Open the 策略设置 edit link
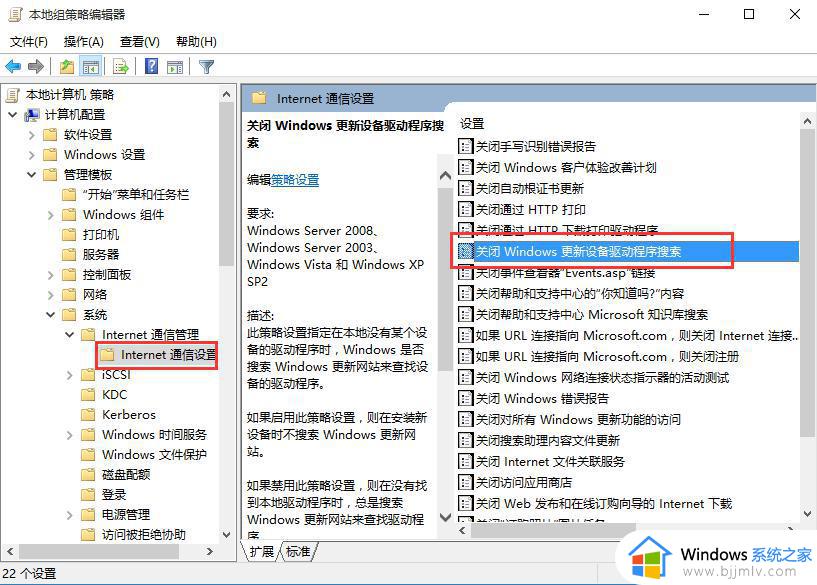 [295, 180]
